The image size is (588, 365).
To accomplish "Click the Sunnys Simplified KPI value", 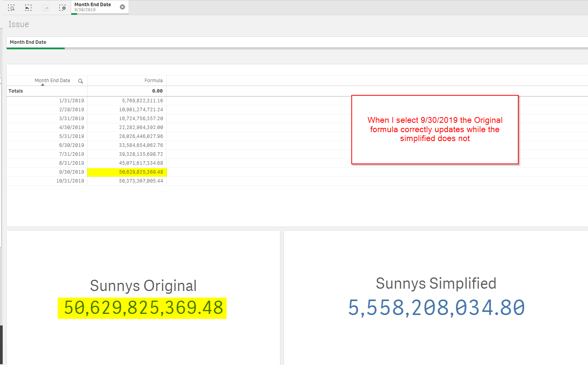I will (x=436, y=308).
